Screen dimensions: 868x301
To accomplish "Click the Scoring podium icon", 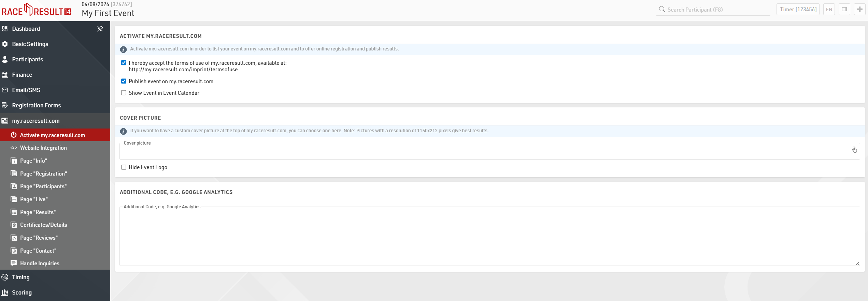I will tap(5, 292).
